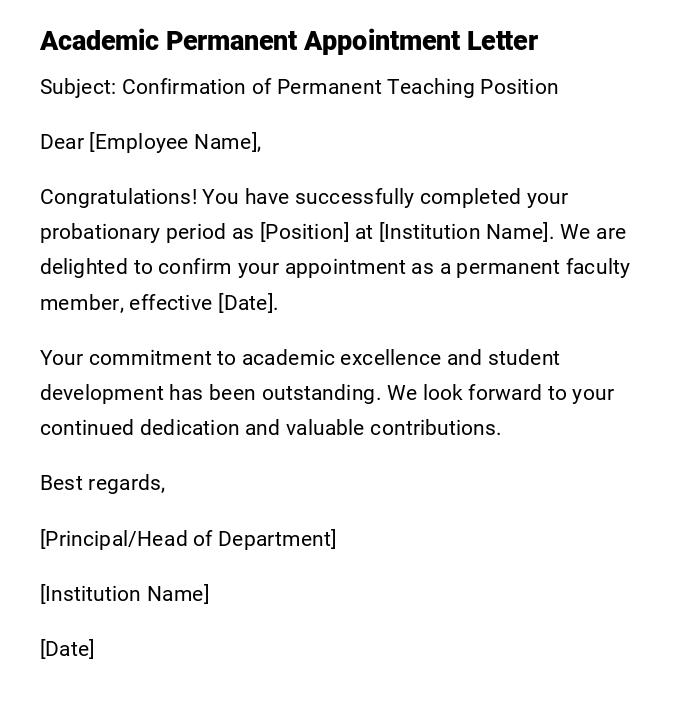Click the Best regards closing line
This screenshot has height=711, width=700.
[x=102, y=483]
